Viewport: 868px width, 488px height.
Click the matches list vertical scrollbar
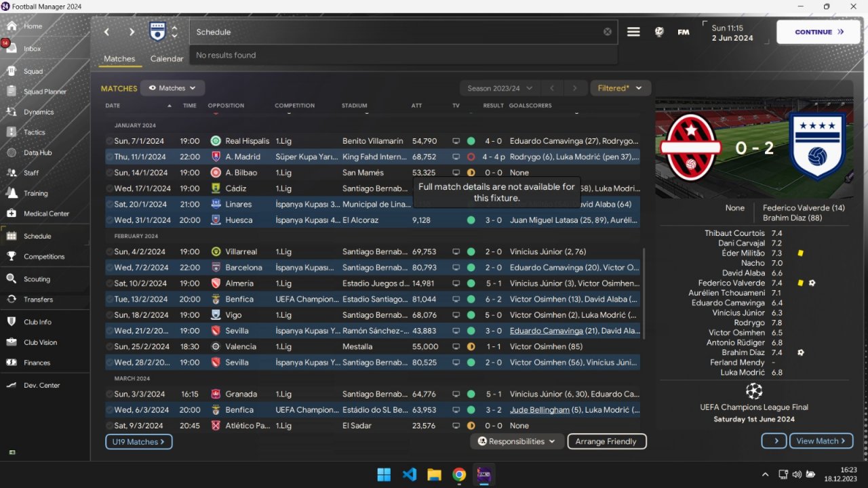click(x=644, y=293)
